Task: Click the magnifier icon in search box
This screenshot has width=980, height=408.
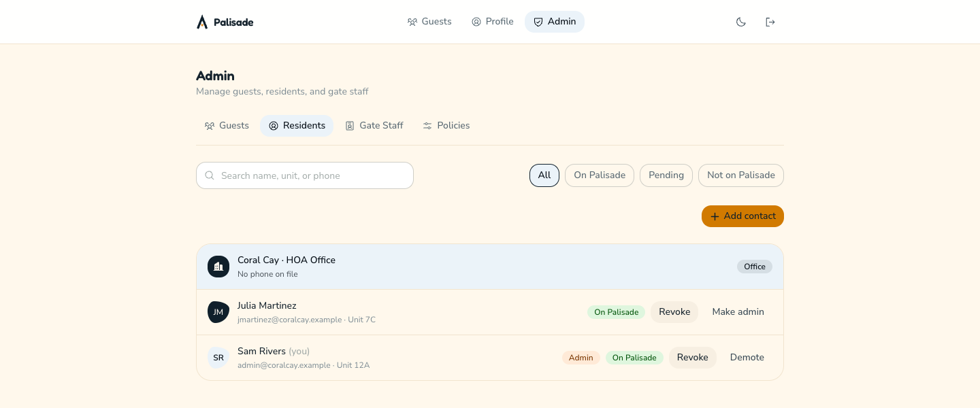Action: coord(210,175)
